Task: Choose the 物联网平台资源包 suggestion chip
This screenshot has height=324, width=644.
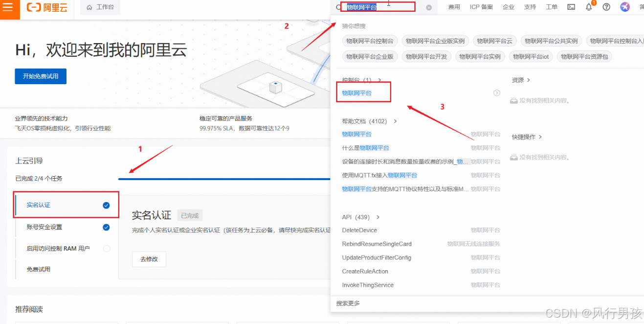Action: tap(584, 57)
